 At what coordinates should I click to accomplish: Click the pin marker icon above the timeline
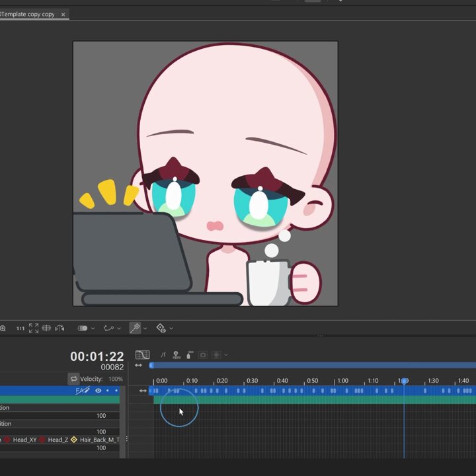pos(177,354)
